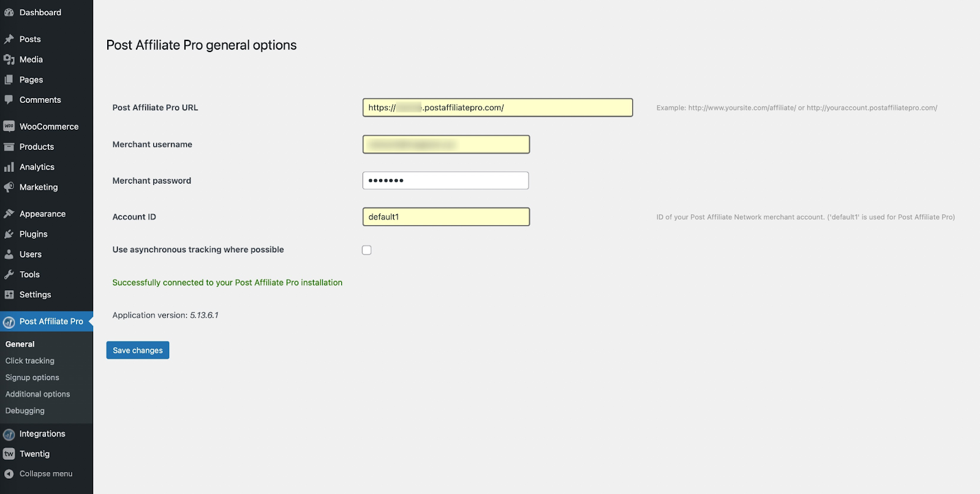This screenshot has height=494, width=980.
Task: Open the Debugging submenu page
Action: (25, 411)
